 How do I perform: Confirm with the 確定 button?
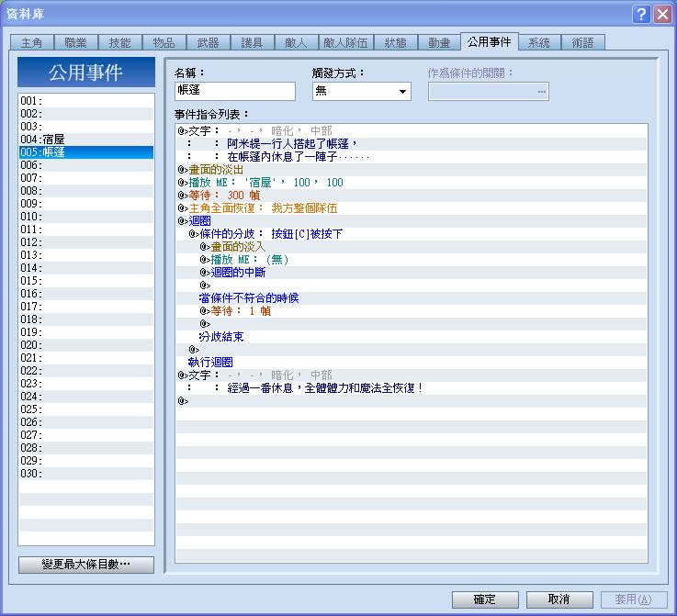pyautogui.click(x=485, y=599)
